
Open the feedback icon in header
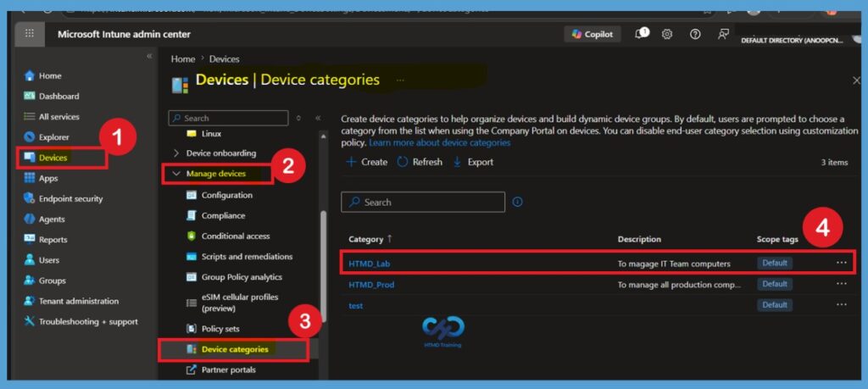click(x=723, y=34)
